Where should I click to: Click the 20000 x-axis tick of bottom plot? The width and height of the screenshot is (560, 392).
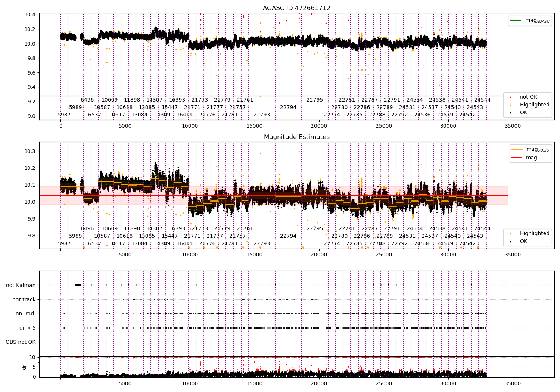[x=319, y=383]
